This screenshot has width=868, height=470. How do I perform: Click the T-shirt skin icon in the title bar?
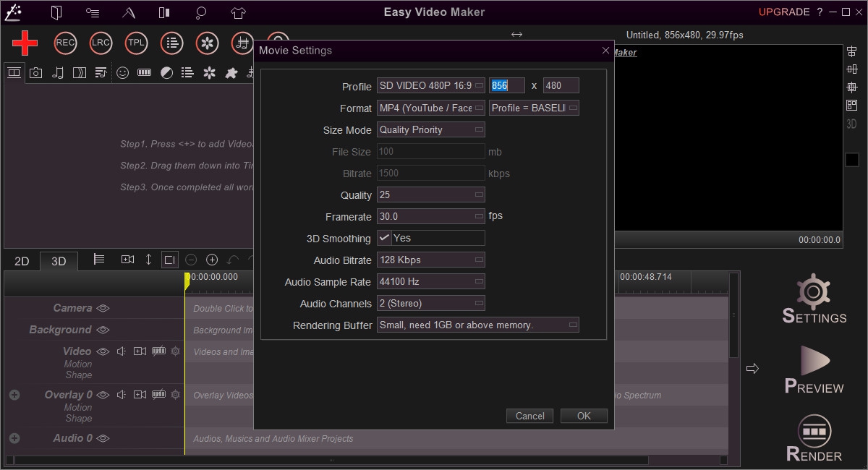238,12
